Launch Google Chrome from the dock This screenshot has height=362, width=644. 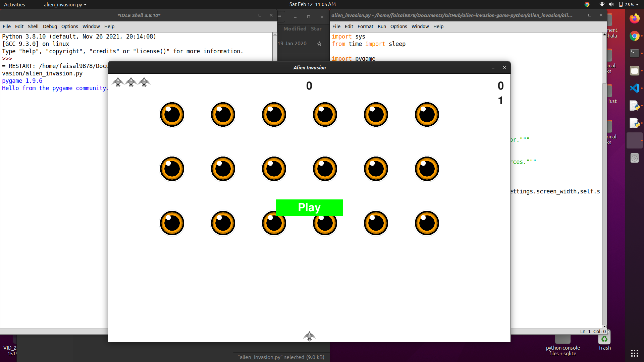click(x=634, y=36)
